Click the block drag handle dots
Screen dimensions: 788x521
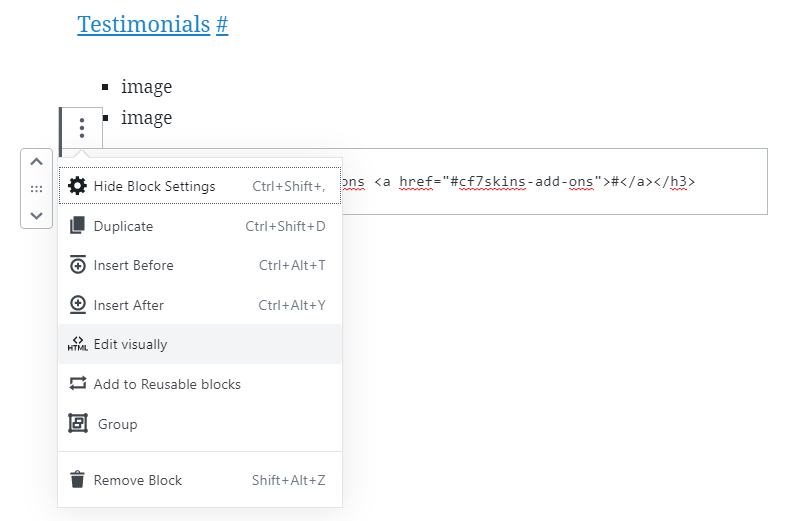[x=36, y=188]
